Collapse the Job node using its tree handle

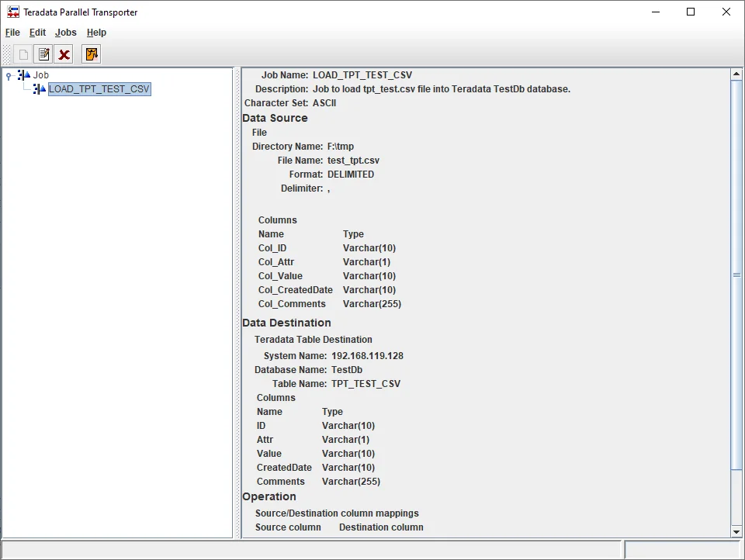coord(8,74)
